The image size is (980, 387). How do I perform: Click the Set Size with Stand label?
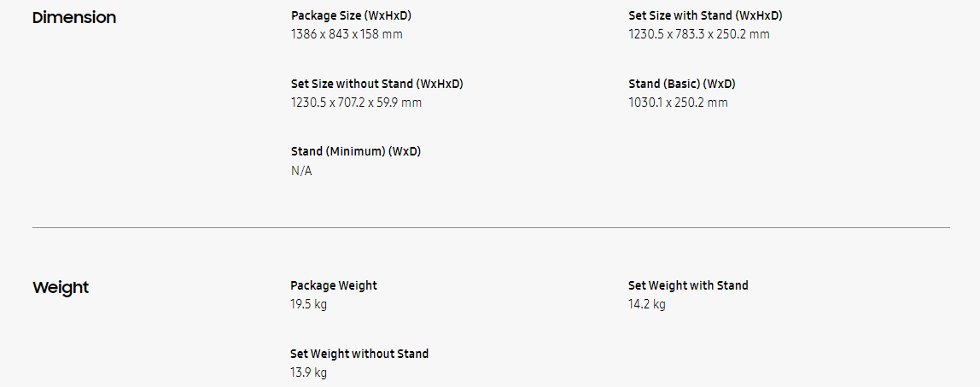705,15
